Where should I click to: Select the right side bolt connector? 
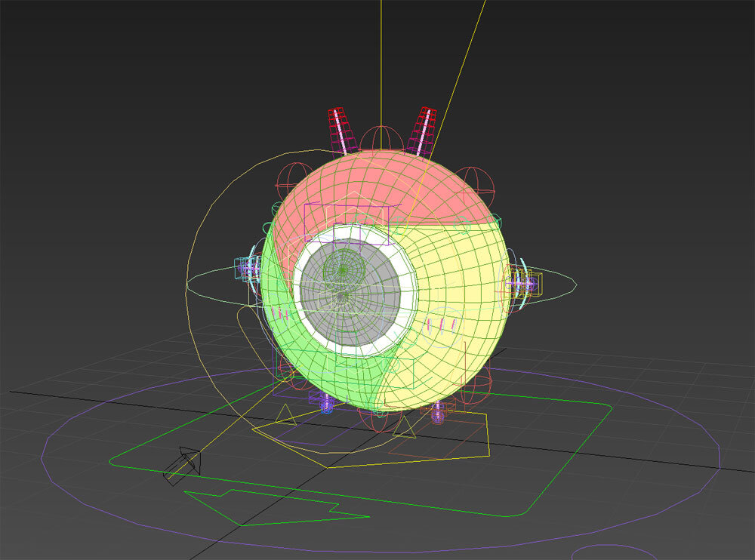click(x=523, y=283)
